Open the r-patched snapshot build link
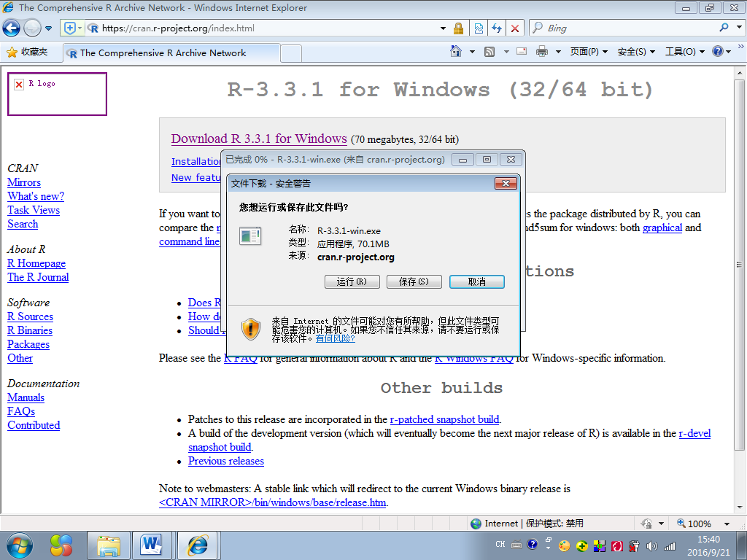 [444, 419]
